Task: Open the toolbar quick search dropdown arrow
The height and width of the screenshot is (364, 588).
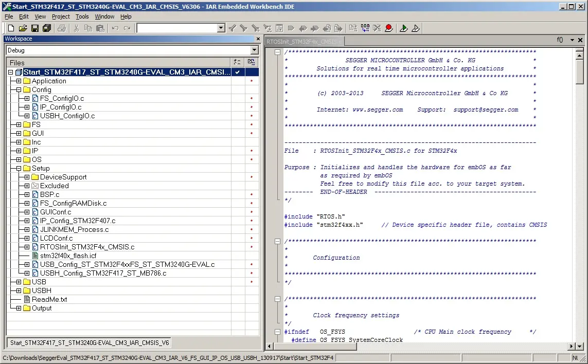Action: pos(221,28)
